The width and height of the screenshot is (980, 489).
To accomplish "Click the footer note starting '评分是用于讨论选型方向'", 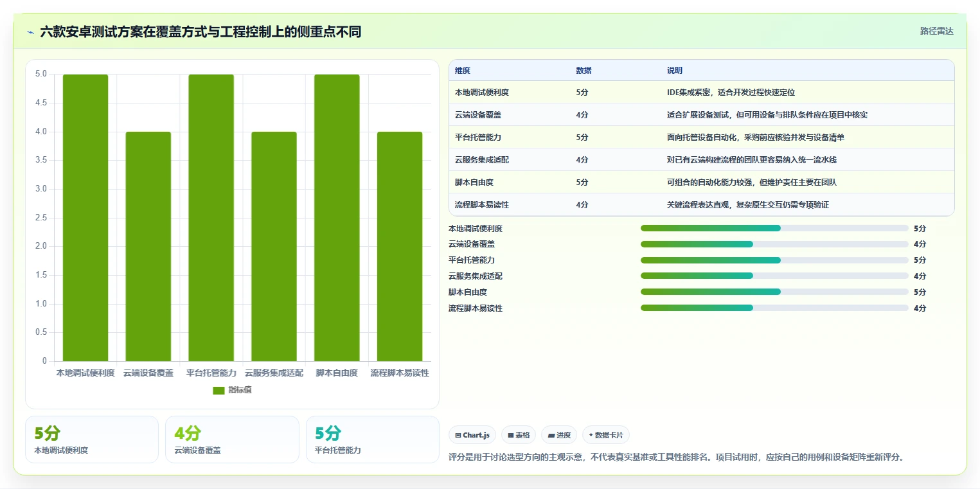I will pos(676,458).
